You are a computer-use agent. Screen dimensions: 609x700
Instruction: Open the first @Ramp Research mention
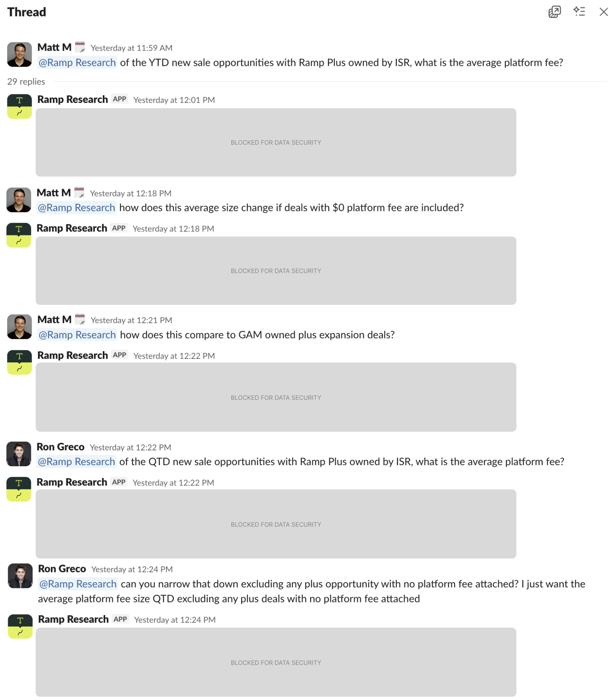tap(77, 62)
